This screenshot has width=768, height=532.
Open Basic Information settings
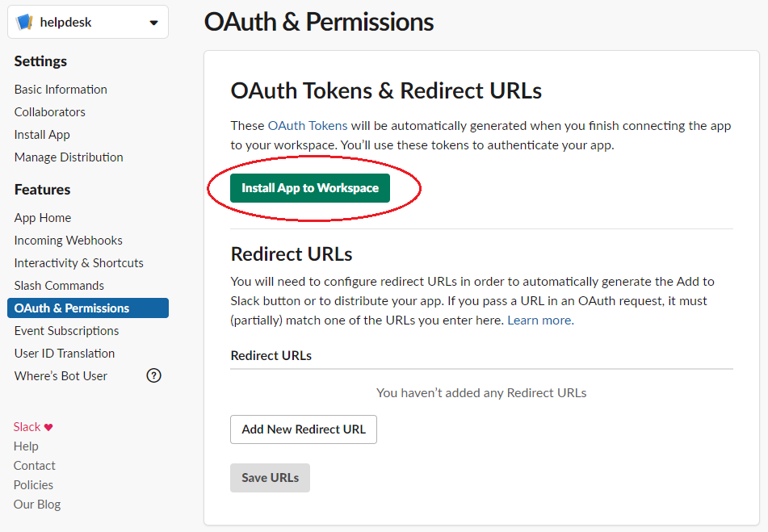61,90
